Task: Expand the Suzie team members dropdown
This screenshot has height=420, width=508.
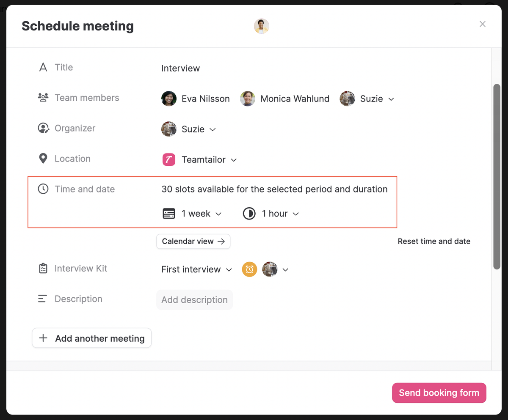Action: click(x=391, y=99)
